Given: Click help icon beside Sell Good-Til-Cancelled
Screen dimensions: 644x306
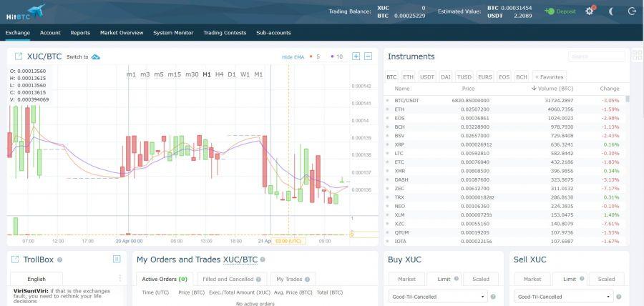Looking at the screenshot, I should [618, 297].
